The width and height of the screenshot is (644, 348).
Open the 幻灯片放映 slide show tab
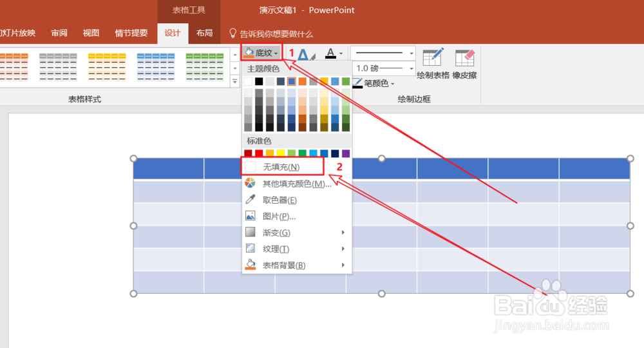(x=17, y=33)
